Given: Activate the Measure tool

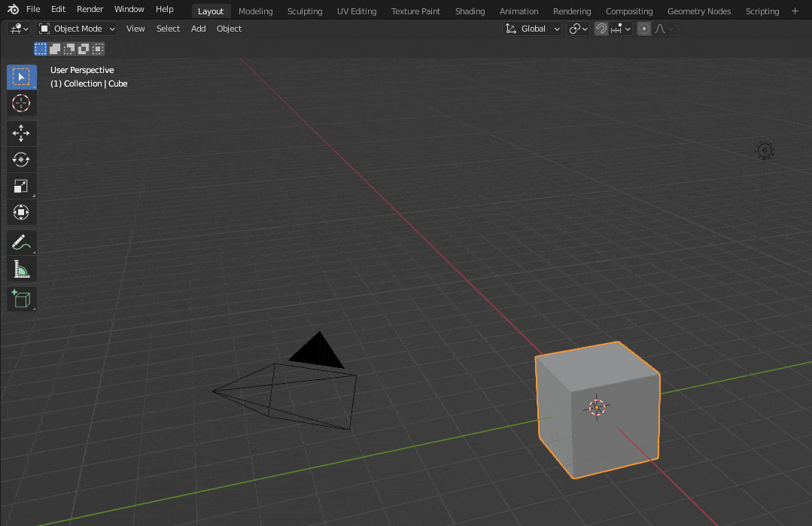Looking at the screenshot, I should (21, 269).
